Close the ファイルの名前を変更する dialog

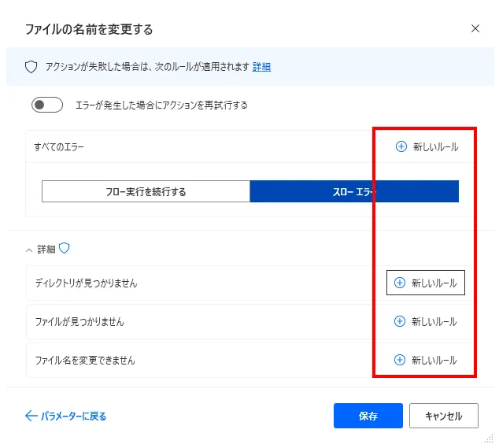475,28
